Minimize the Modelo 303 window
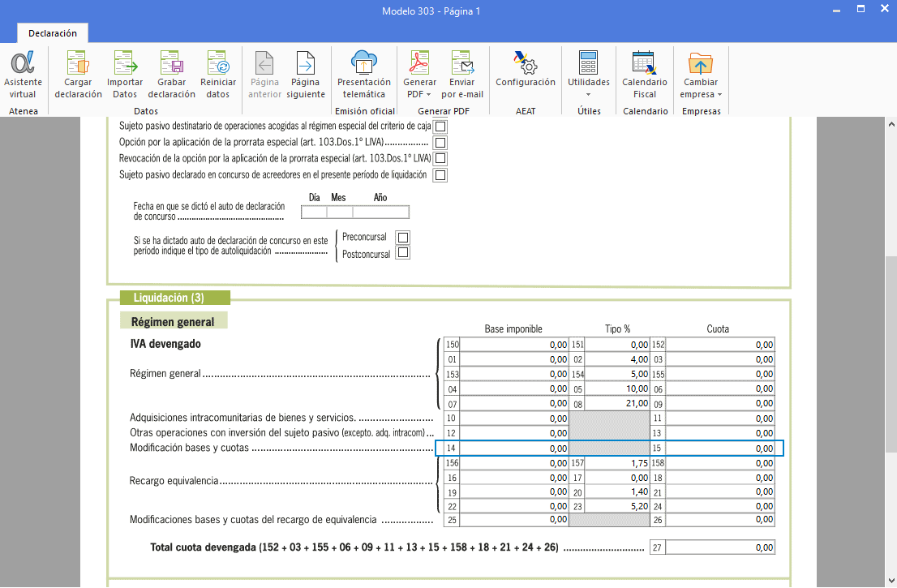 pos(836,11)
